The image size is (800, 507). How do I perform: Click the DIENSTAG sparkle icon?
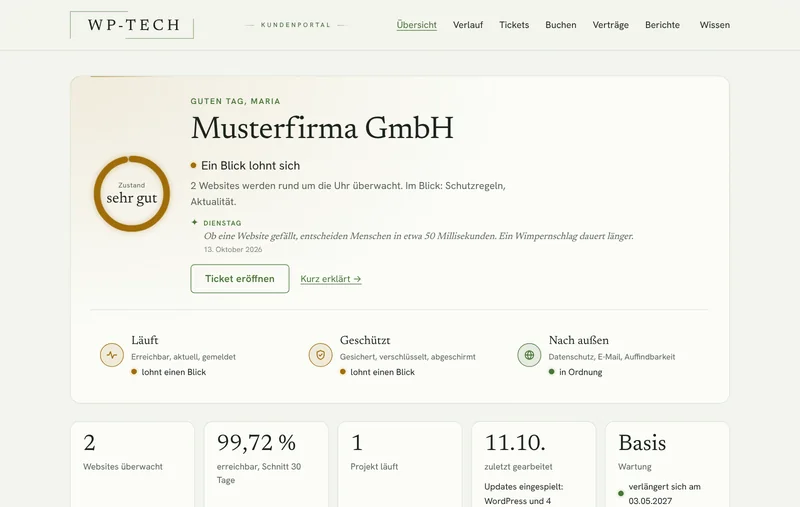(194, 222)
